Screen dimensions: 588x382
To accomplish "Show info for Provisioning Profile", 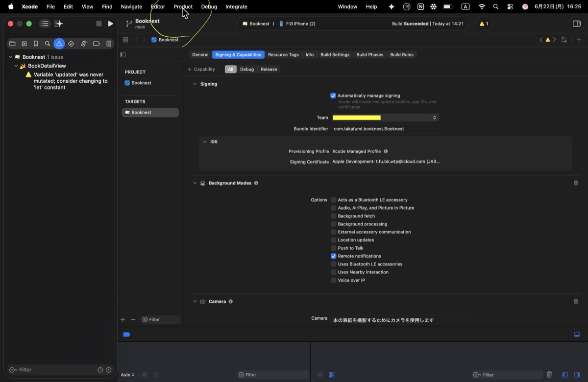I will pos(386,151).
